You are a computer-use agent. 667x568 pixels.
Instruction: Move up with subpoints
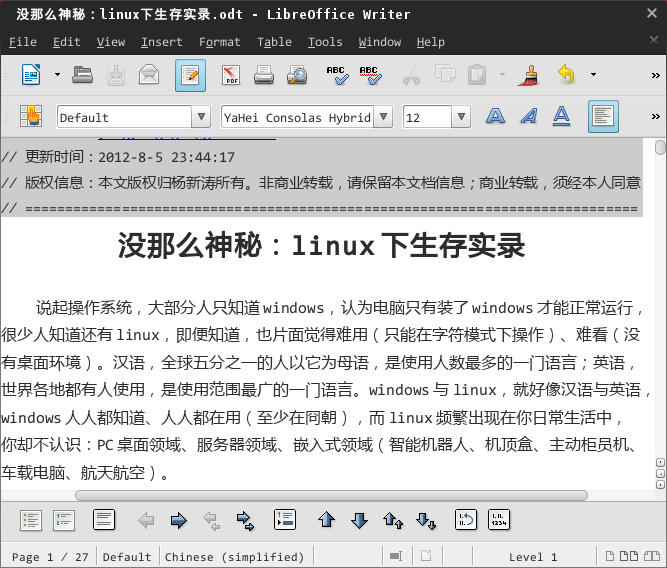pyautogui.click(x=393, y=520)
